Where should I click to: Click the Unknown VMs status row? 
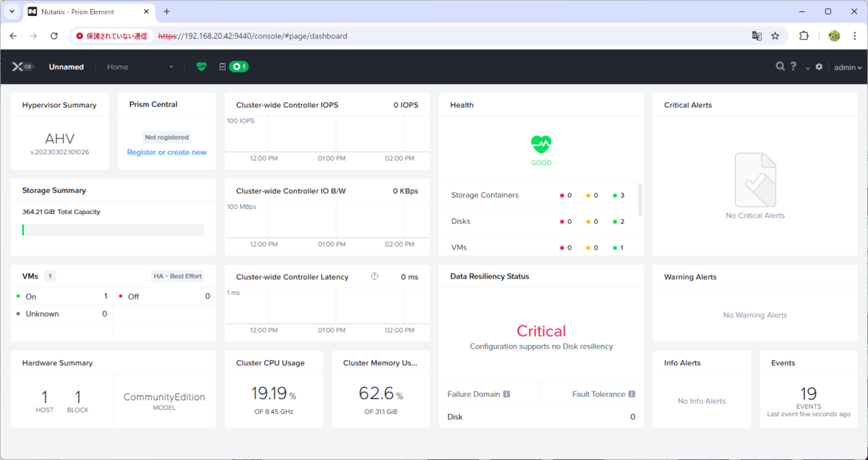click(x=62, y=314)
